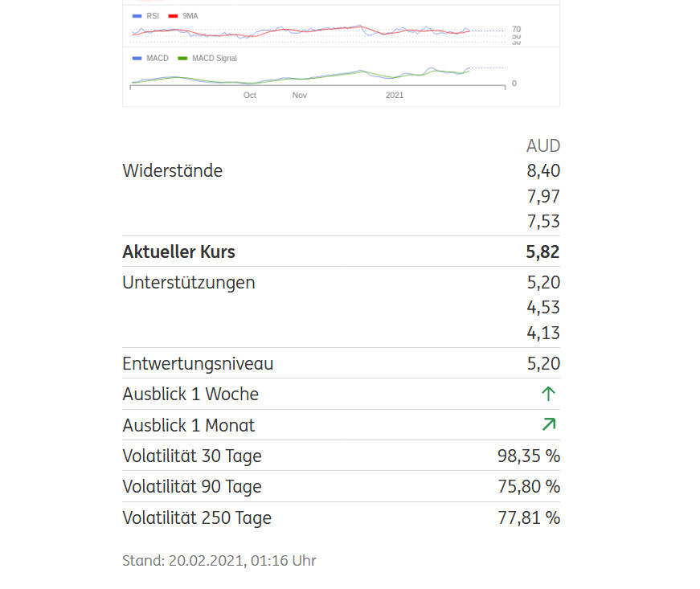This screenshot has width=700, height=589.
Task: Click the current price value 5,82
Action: coord(542,252)
